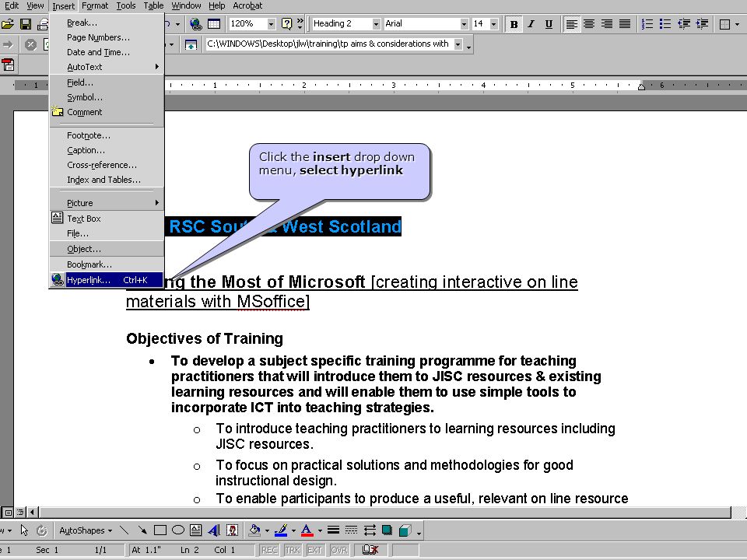This screenshot has height=560, width=747.
Task: Open the Format menu
Action: coord(95,5)
